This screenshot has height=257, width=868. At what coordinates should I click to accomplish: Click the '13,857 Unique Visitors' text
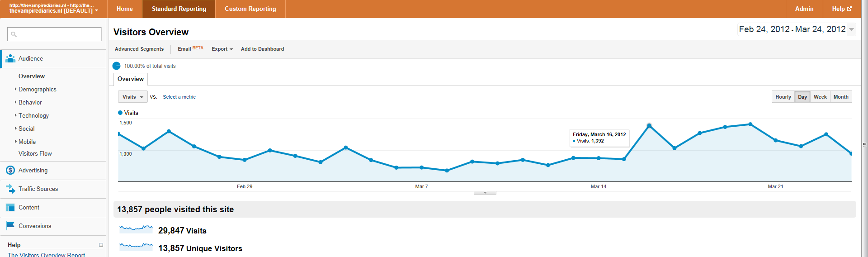[x=200, y=248]
